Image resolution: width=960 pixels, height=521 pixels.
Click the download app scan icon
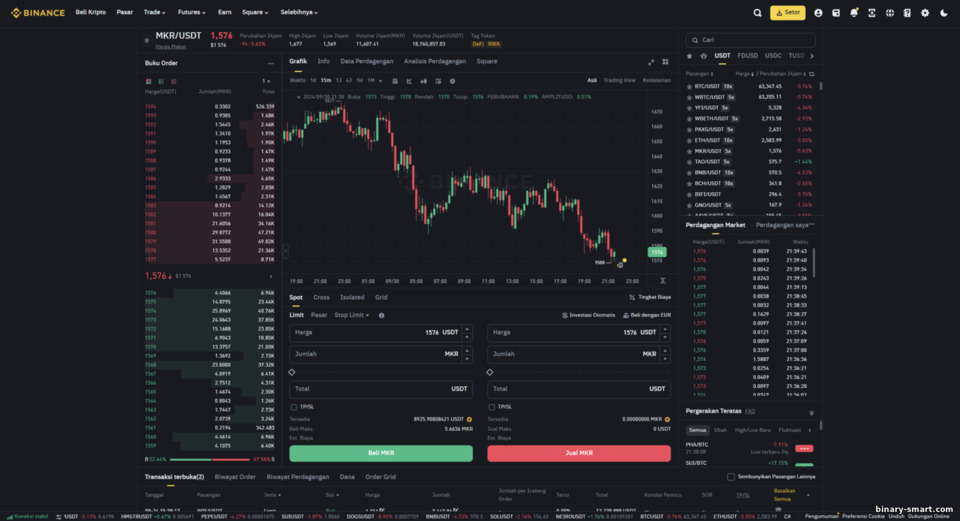click(872, 13)
